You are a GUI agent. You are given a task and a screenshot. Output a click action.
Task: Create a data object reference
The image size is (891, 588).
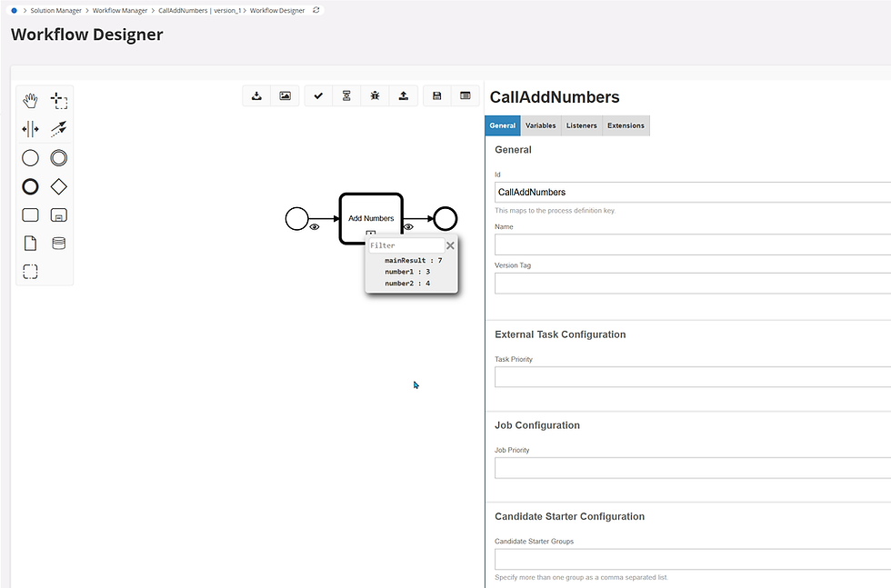(x=30, y=244)
